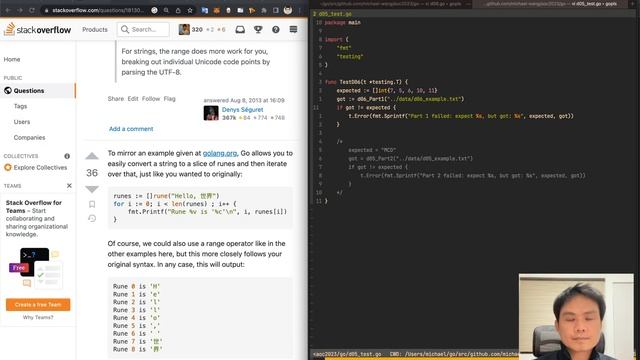Bookmark the answer with score 36
This screenshot has height=360, width=640.
click(x=92, y=204)
